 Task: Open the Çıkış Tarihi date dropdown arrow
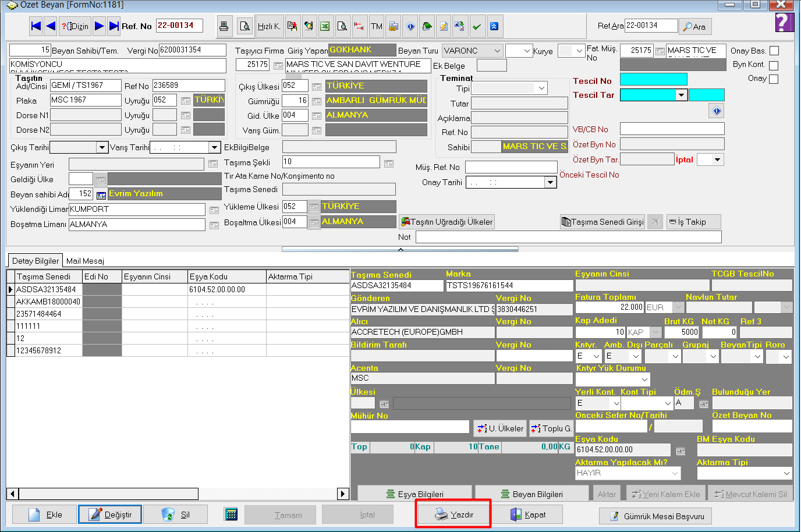(102, 148)
